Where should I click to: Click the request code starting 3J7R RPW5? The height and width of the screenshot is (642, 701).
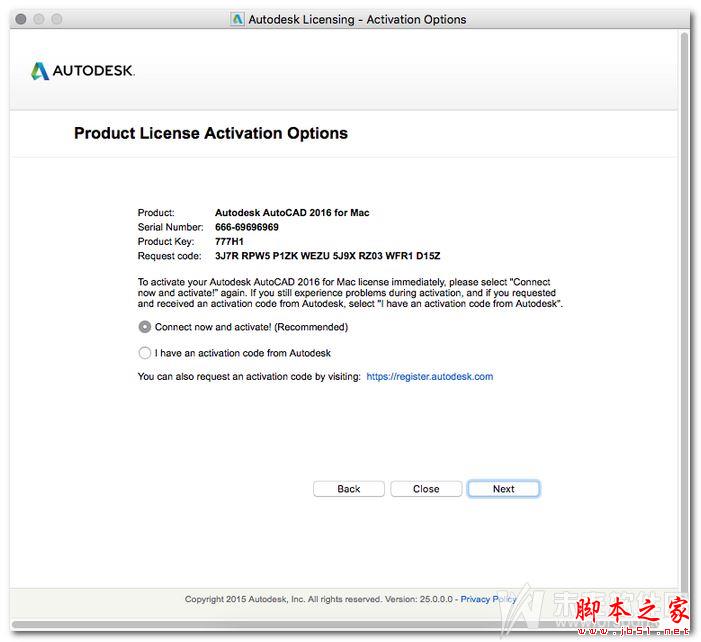pos(328,256)
